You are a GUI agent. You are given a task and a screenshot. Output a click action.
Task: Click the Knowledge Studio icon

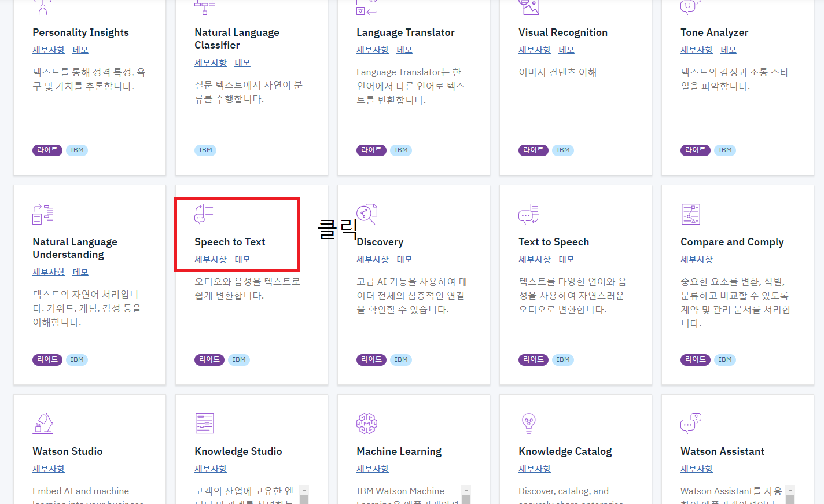coord(205,424)
